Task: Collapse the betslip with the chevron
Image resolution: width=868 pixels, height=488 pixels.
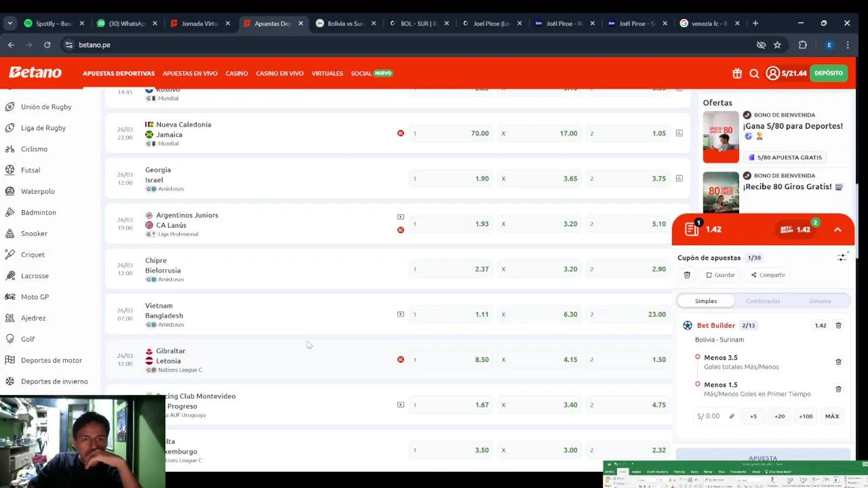Action: coord(837,230)
